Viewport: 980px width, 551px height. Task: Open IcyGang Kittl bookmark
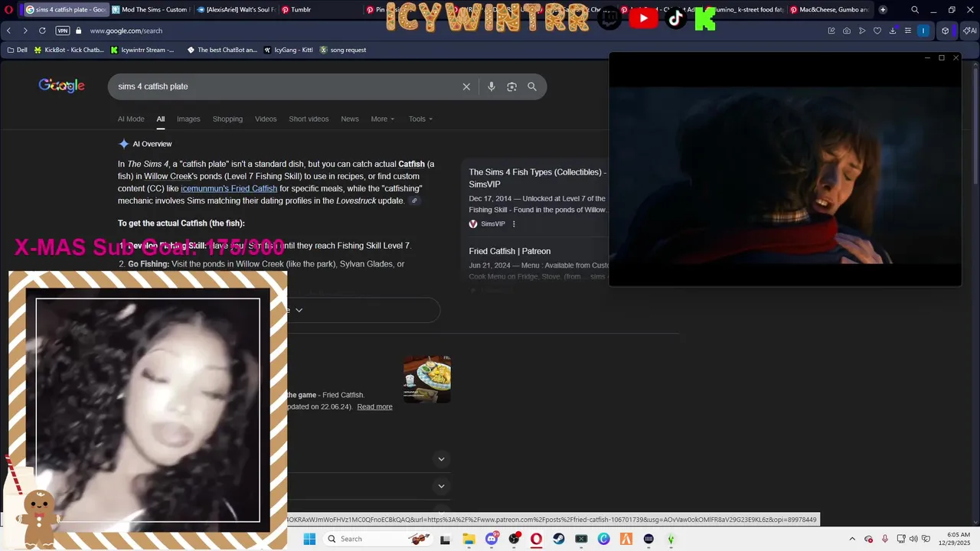click(288, 50)
